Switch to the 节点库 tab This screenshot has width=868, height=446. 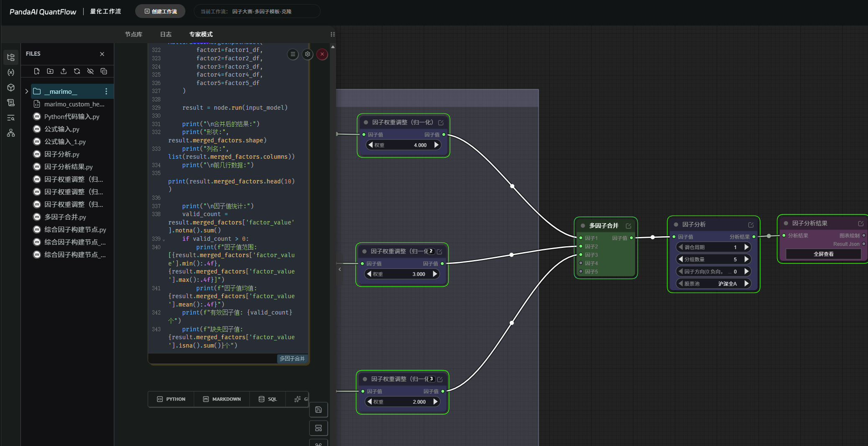(134, 34)
